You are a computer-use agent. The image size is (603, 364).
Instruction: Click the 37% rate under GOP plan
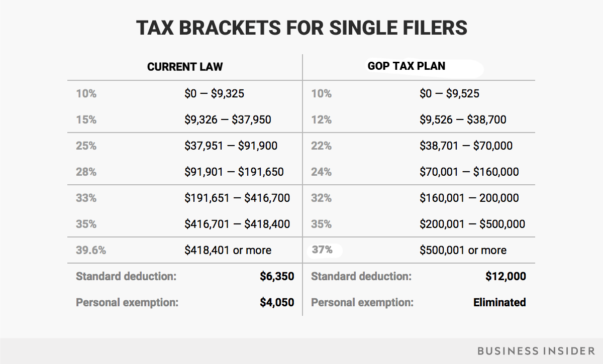(x=322, y=250)
